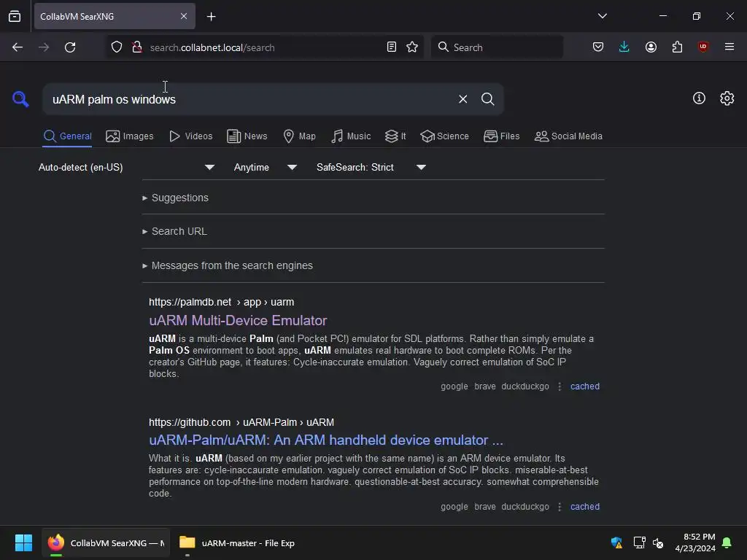Open the taskbar clock showing 8:52 PM
The height and width of the screenshot is (560, 747).
[x=695, y=542]
